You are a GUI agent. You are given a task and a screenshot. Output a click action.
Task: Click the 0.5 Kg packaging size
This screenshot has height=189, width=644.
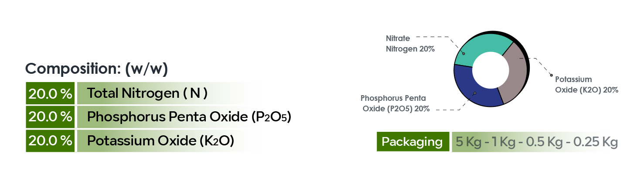tap(543, 142)
